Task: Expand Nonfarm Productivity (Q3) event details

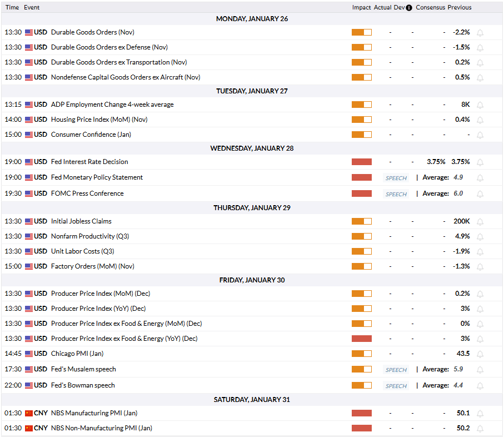Action: coord(89,236)
